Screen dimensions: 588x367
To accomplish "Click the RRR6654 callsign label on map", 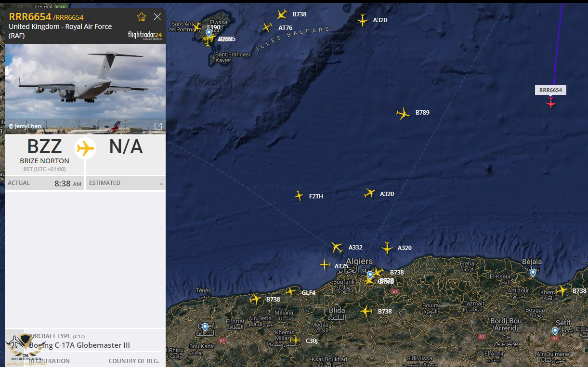I will [550, 90].
